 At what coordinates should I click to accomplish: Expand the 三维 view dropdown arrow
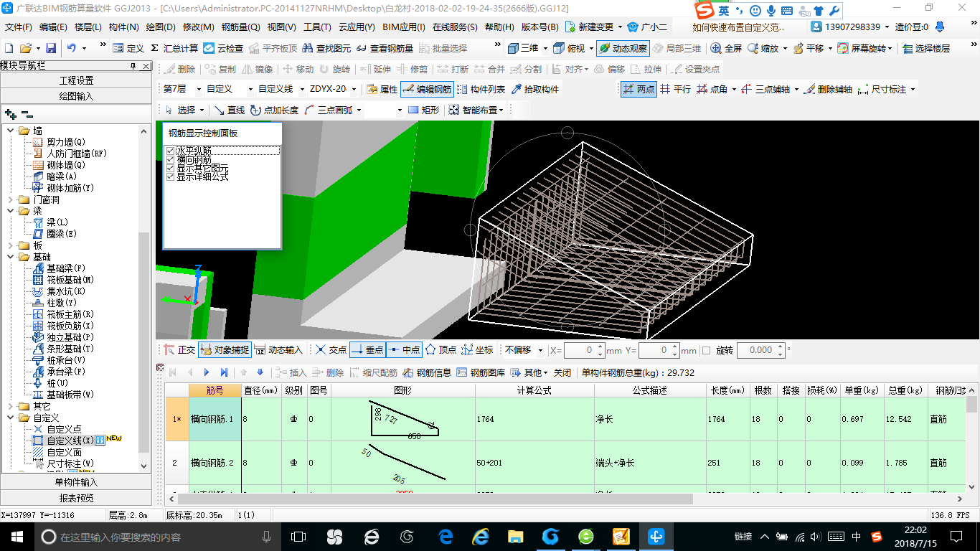[x=545, y=48]
